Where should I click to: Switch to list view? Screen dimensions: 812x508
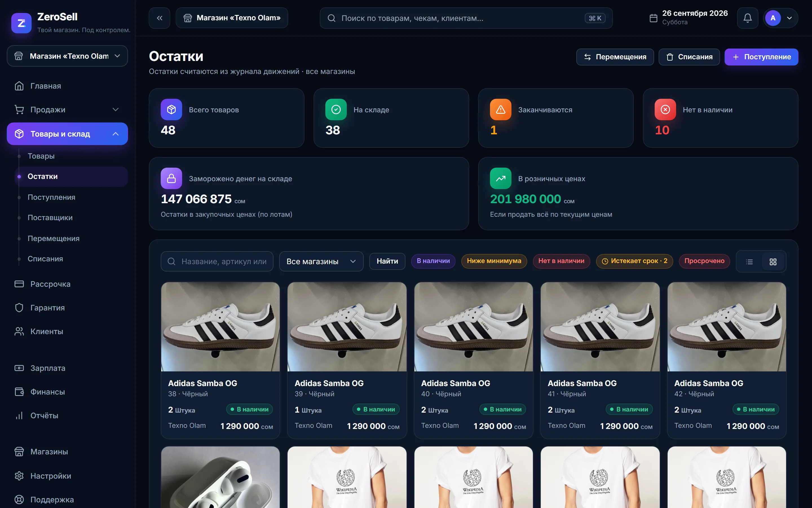tap(749, 262)
